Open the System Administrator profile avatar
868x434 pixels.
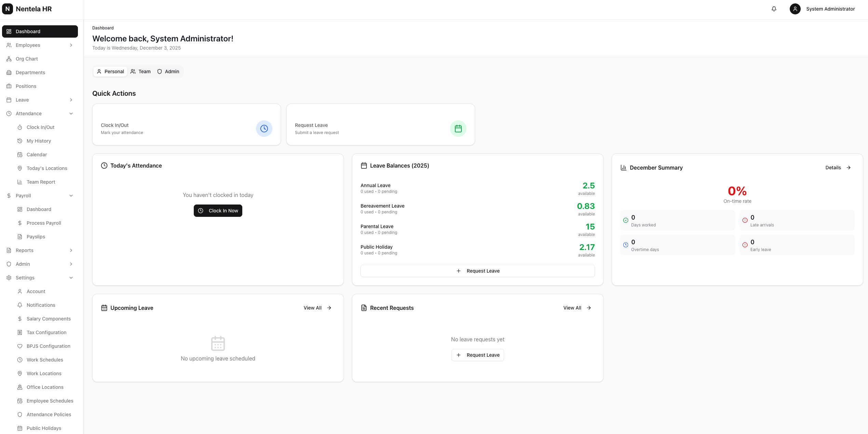coord(795,9)
